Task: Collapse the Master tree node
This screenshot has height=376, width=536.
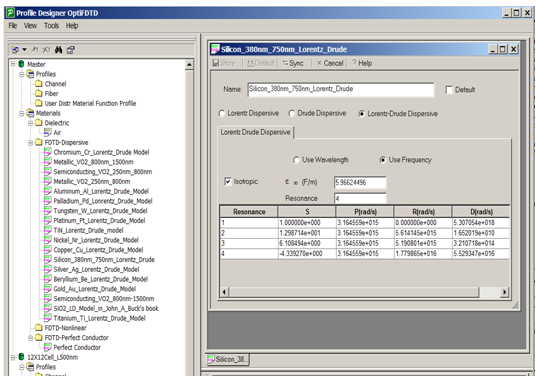Action: pyautogui.click(x=13, y=64)
